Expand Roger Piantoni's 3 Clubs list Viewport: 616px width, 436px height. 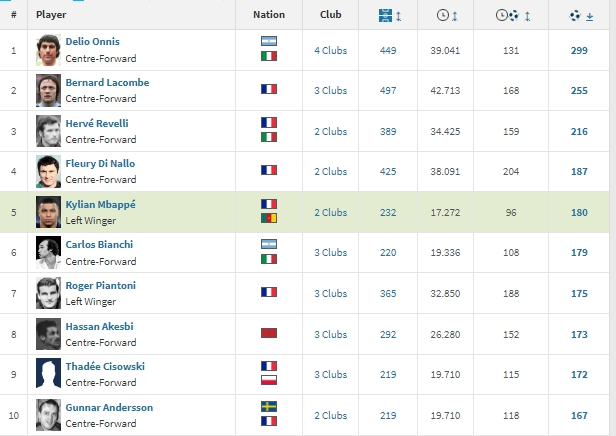click(x=330, y=293)
